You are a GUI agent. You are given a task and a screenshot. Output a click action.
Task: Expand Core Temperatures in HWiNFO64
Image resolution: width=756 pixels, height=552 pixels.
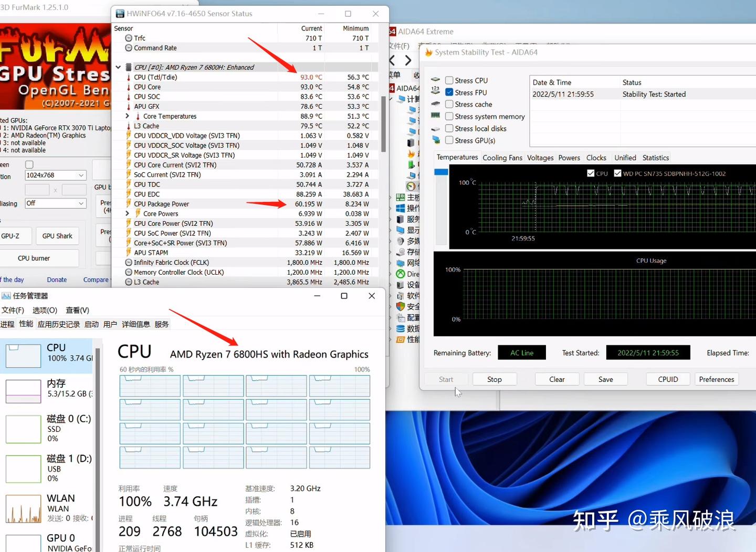point(127,116)
